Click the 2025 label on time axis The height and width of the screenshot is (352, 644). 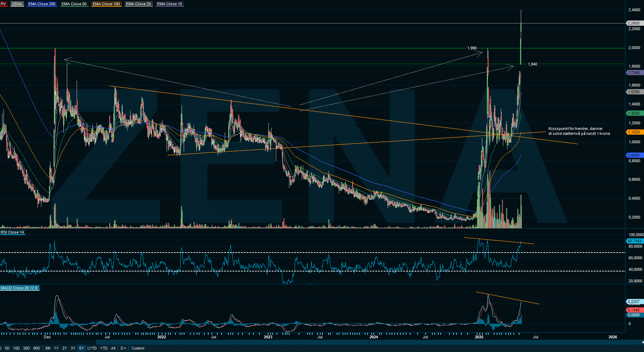(479, 337)
